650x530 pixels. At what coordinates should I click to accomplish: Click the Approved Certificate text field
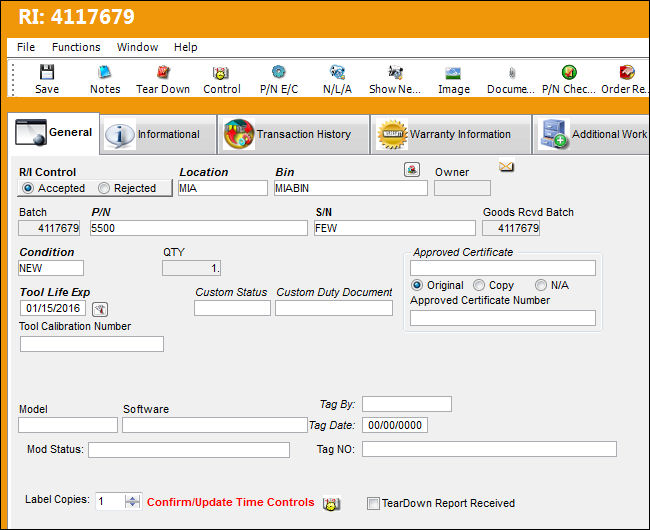point(503,268)
